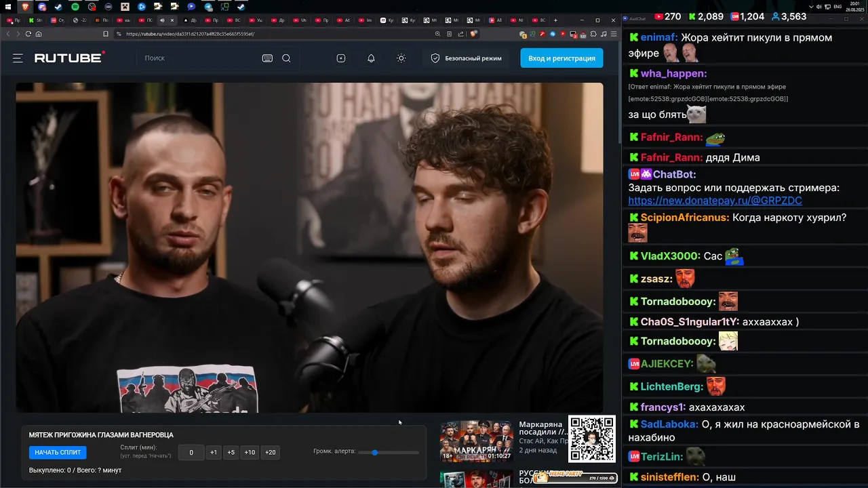Open the Windows Start button
The image size is (868, 488).
(8, 7)
